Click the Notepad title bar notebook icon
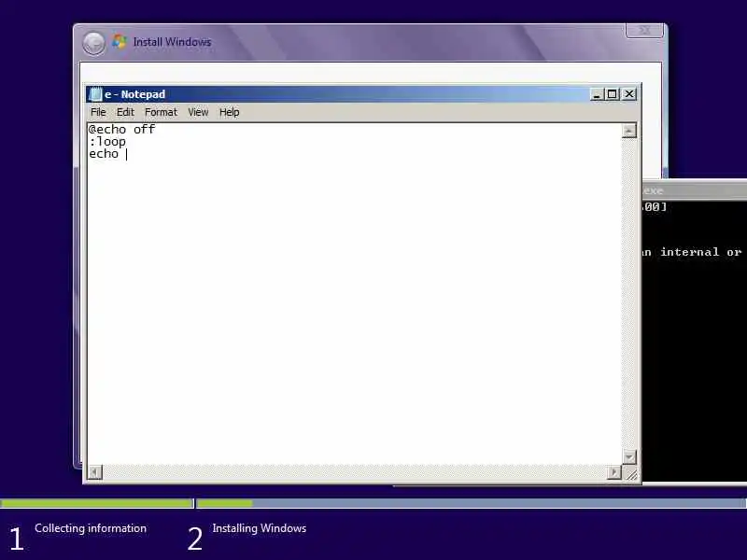This screenshot has height=560, width=747. tap(95, 94)
